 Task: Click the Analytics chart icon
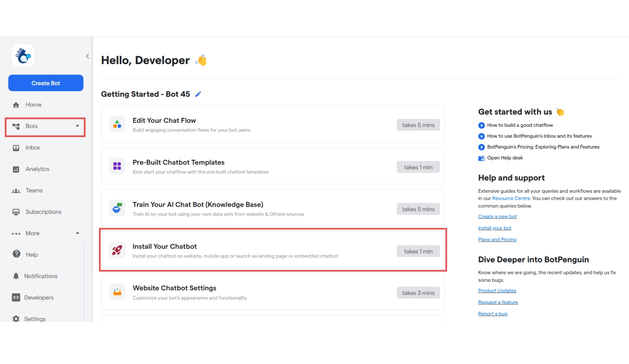pos(16,169)
